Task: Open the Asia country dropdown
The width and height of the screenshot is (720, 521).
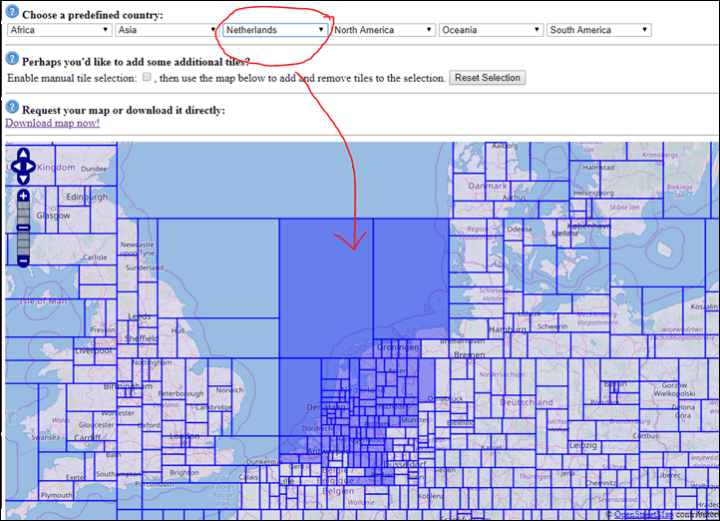Action: (x=166, y=30)
